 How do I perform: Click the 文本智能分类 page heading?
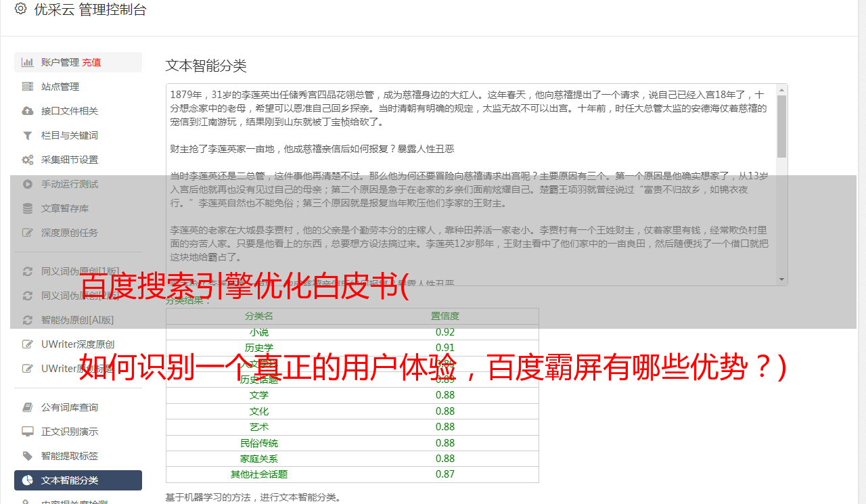coord(206,66)
